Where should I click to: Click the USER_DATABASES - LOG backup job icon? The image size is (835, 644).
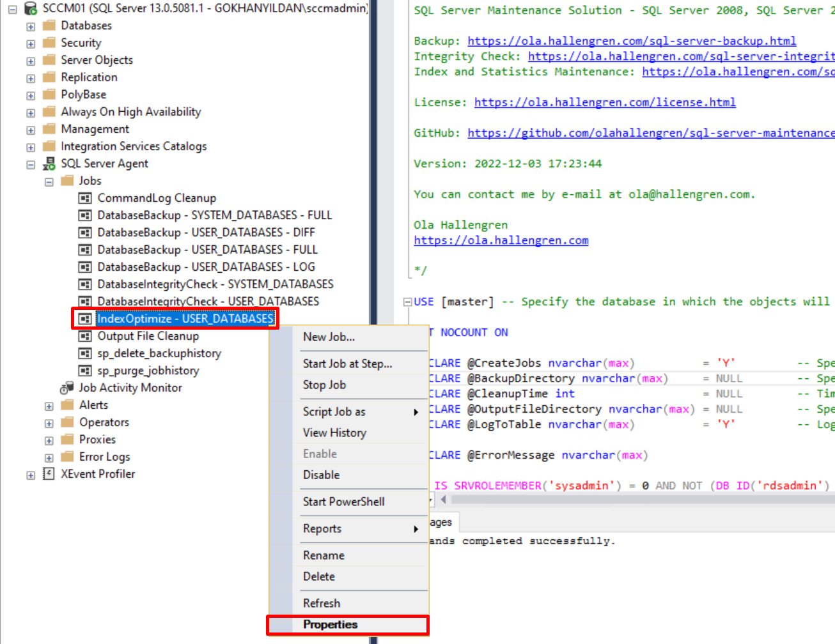[x=85, y=267]
